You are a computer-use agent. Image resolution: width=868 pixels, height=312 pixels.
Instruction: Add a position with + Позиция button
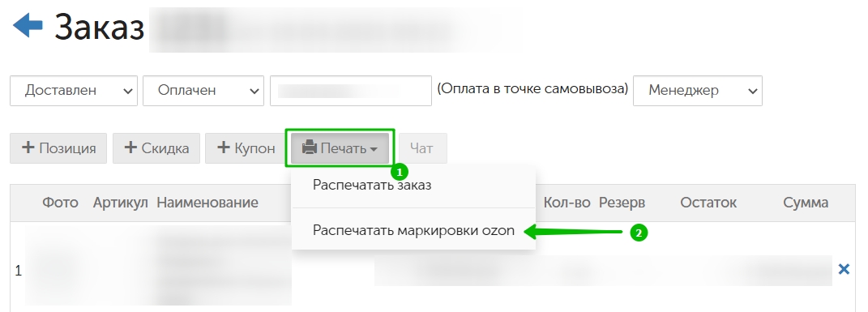point(58,148)
